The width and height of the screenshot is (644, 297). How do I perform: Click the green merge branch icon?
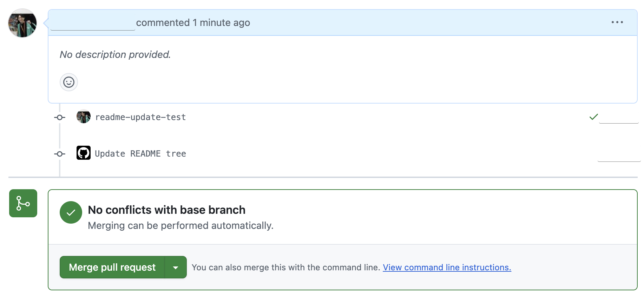(x=23, y=203)
